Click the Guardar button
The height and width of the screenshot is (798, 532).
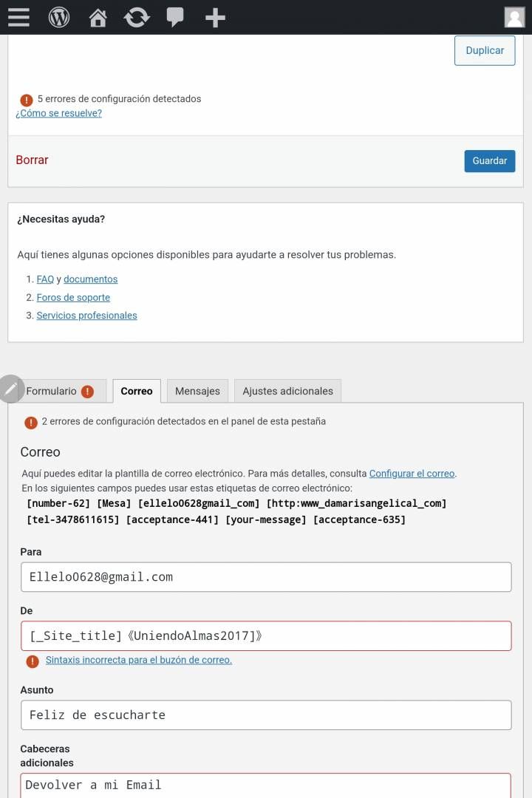(x=489, y=161)
